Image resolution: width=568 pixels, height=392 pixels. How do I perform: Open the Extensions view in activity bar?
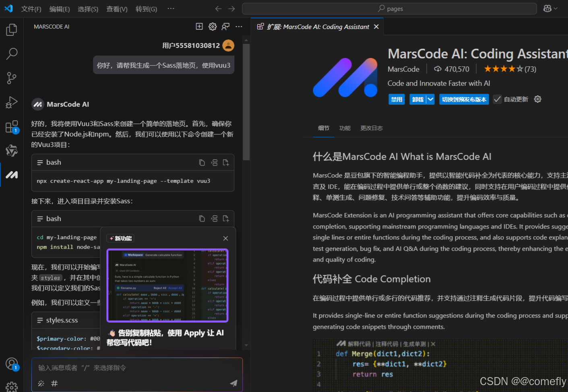(x=12, y=127)
